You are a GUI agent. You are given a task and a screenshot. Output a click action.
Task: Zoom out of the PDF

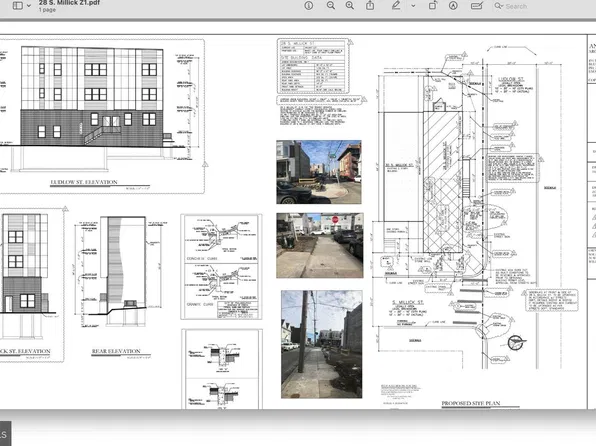331,6
